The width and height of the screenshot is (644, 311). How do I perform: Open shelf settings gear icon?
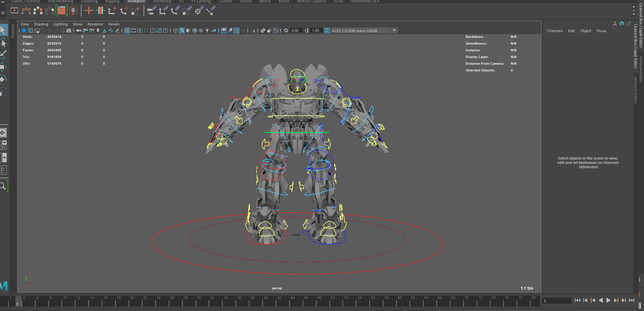click(x=3, y=12)
